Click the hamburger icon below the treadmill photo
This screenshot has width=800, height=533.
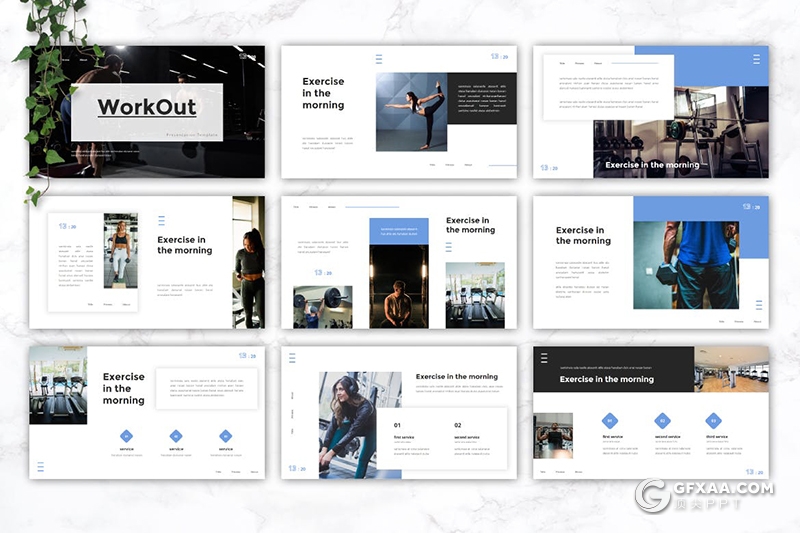41,466
